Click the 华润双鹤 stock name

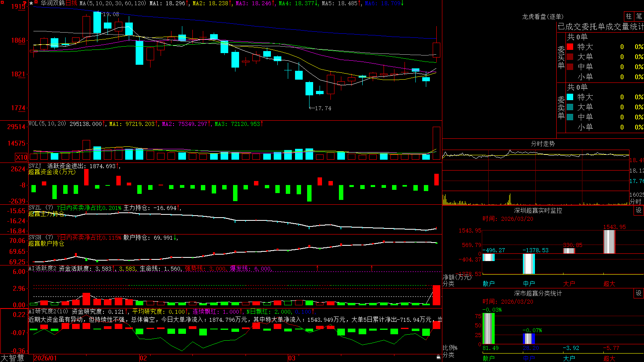[53, 3]
